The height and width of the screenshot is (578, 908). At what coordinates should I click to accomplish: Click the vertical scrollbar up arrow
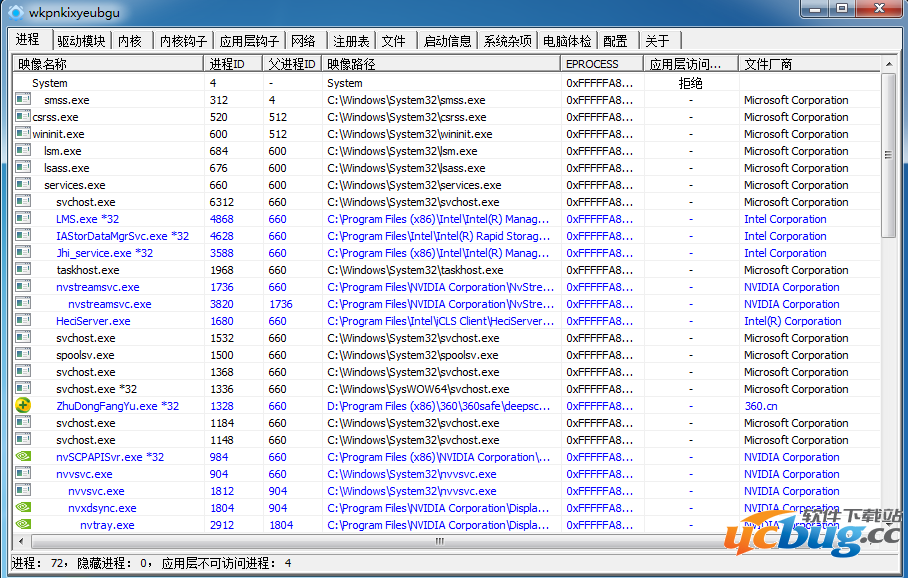tap(888, 63)
